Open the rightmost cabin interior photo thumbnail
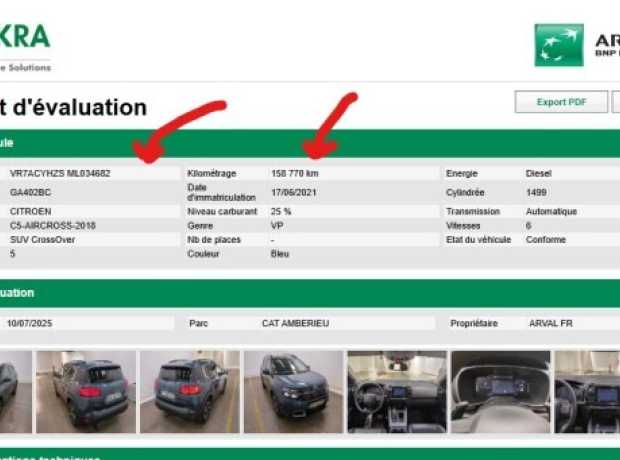620x460 pixels. (587, 392)
